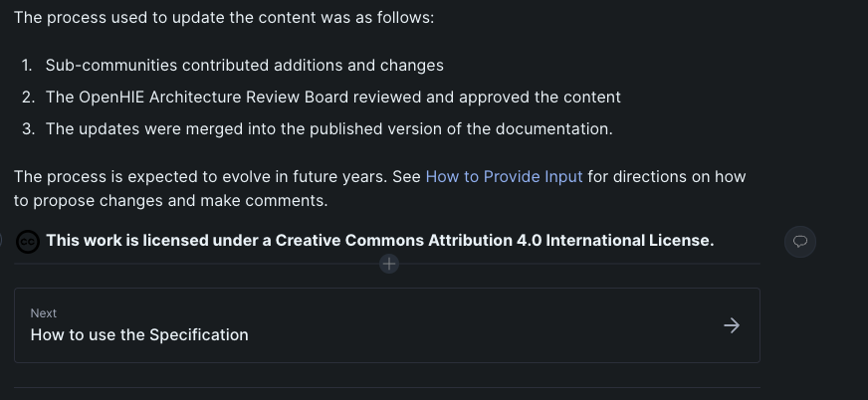Click the right arrow in the Next card
The width and height of the screenshot is (868, 400).
click(x=732, y=325)
